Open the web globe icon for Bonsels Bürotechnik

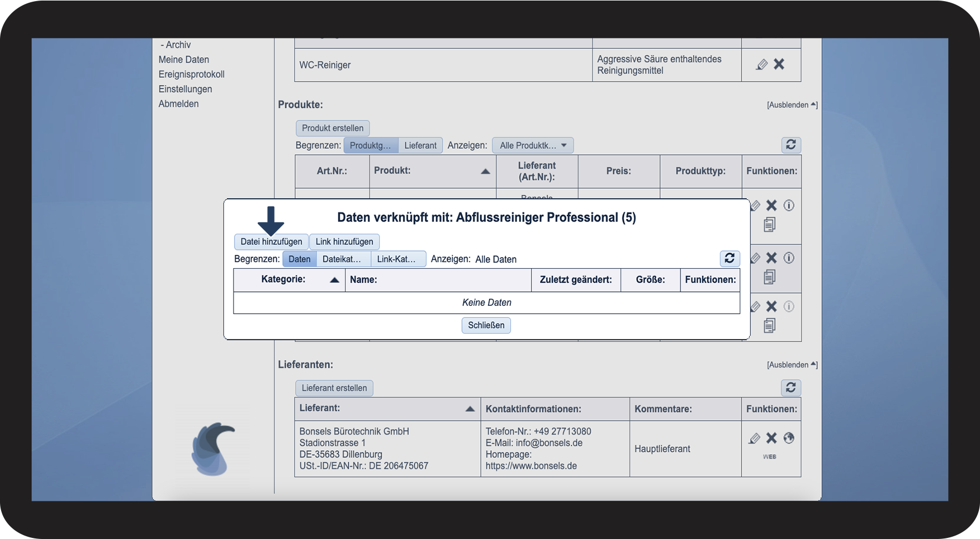click(x=789, y=438)
